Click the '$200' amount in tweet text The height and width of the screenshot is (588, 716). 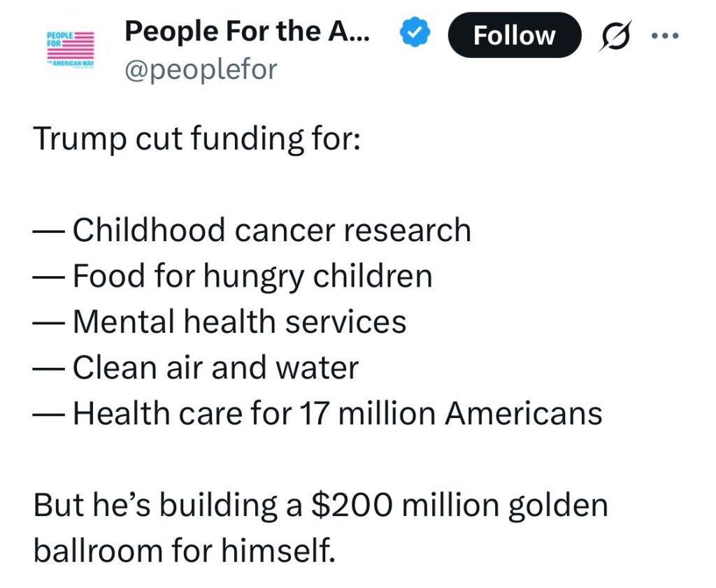tap(352, 505)
